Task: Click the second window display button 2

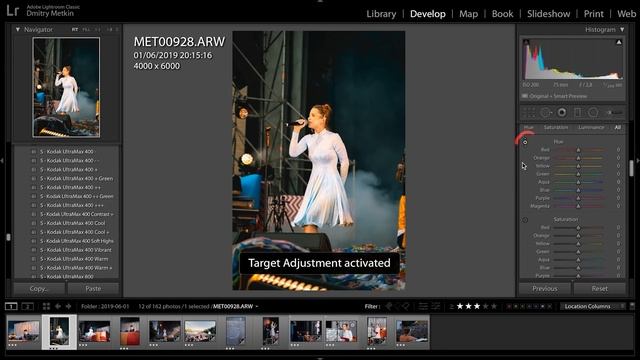Action: (27, 306)
